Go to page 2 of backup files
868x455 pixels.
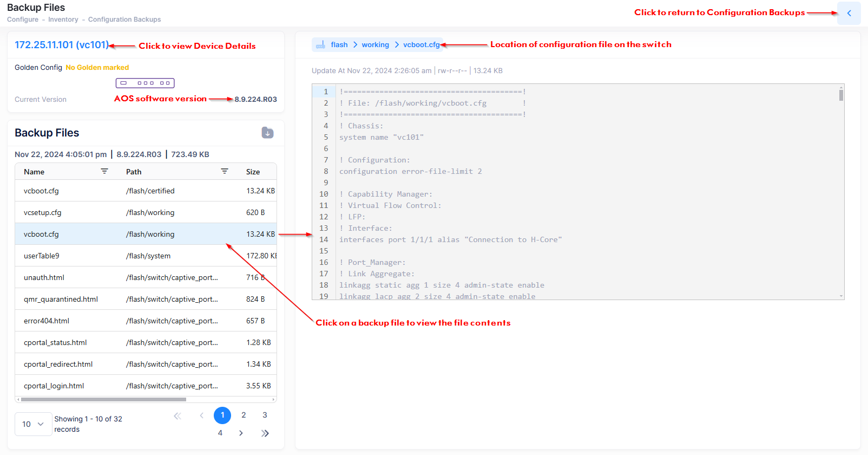coord(244,415)
